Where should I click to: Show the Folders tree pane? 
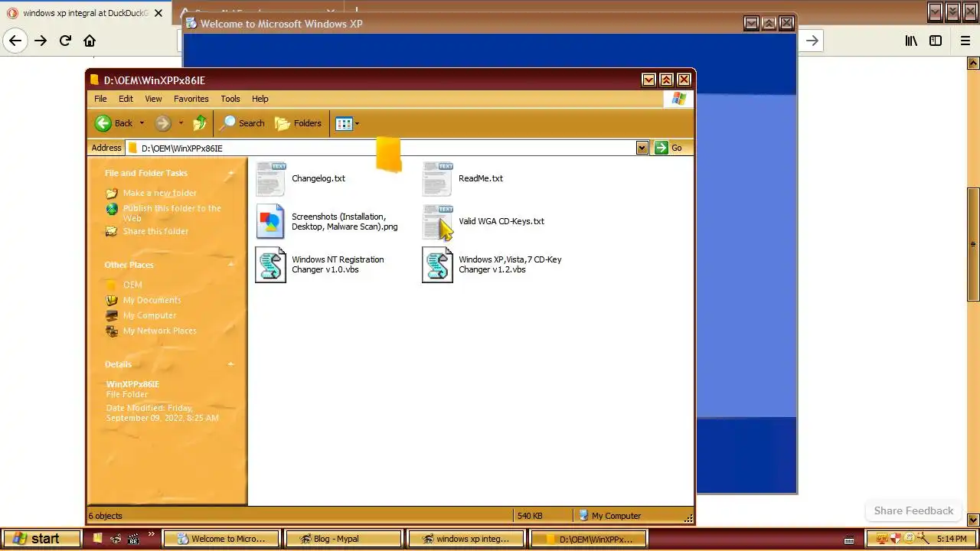coord(299,123)
